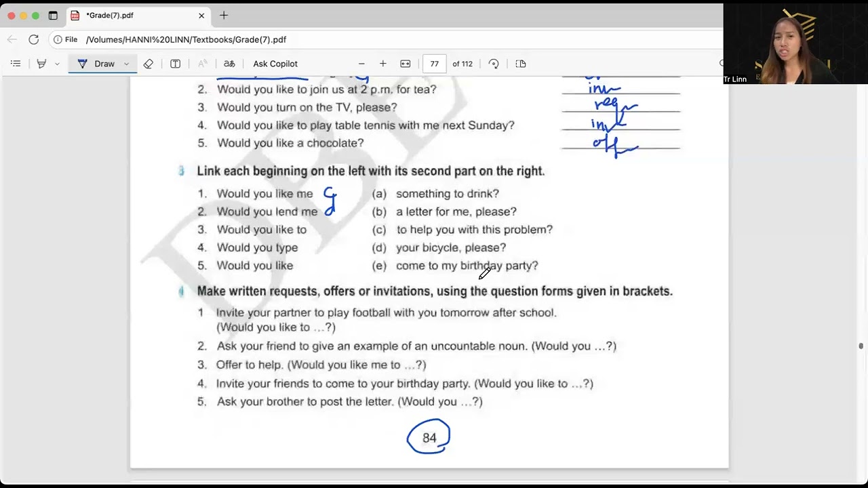The image size is (868, 488).
Task: Click the text 'Would you turn on the TV, please?'
Action: [x=307, y=107]
